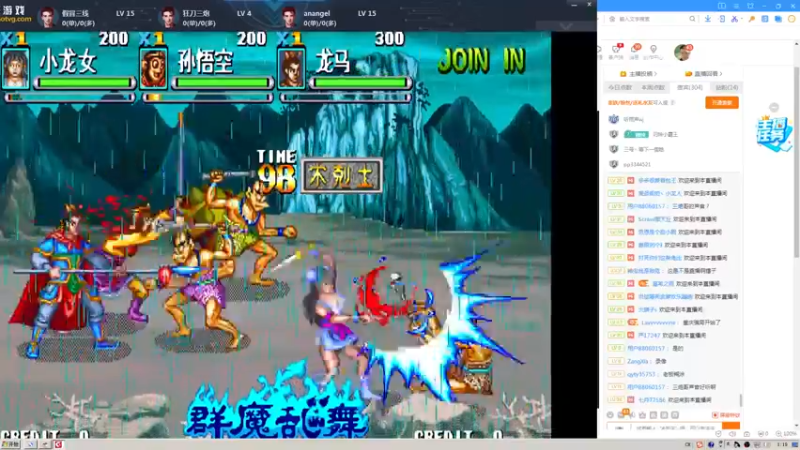
Task: Click chat username 严17247
Action: (x=648, y=335)
